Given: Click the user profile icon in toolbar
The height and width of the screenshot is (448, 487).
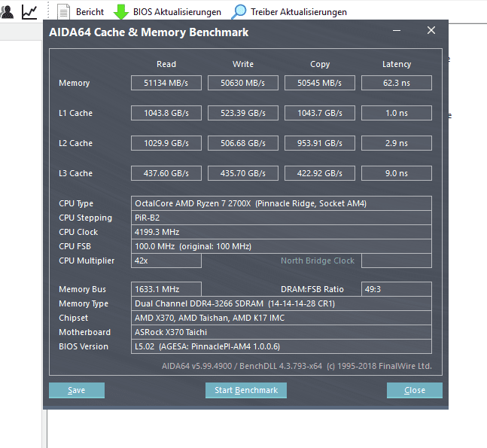Looking at the screenshot, I should pos(7,12).
